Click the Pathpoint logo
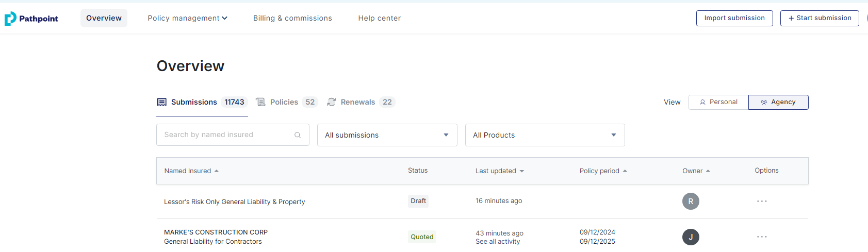 pyautogui.click(x=31, y=19)
